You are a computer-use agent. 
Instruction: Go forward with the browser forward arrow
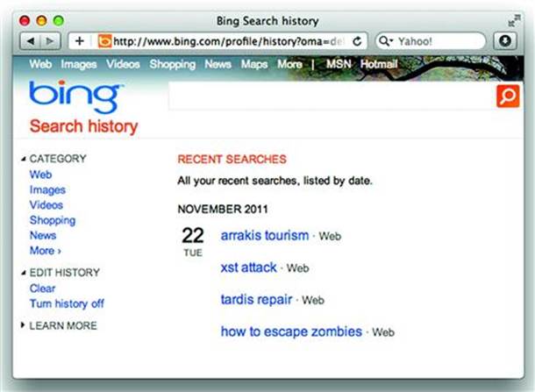pyautogui.click(x=51, y=41)
